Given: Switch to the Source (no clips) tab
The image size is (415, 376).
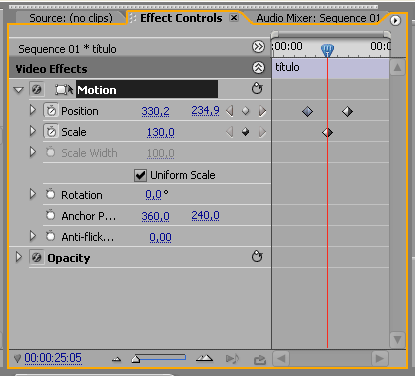Looking at the screenshot, I should tap(71, 18).
